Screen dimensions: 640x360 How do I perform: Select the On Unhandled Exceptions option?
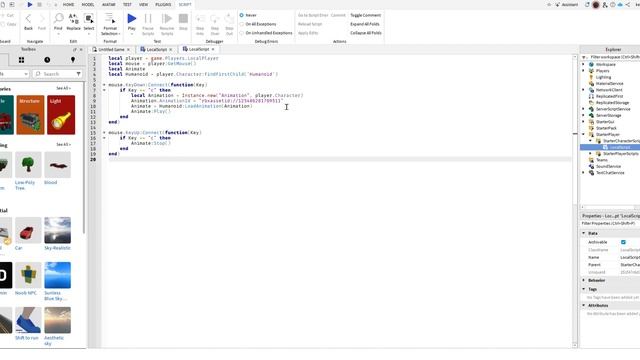tap(242, 33)
